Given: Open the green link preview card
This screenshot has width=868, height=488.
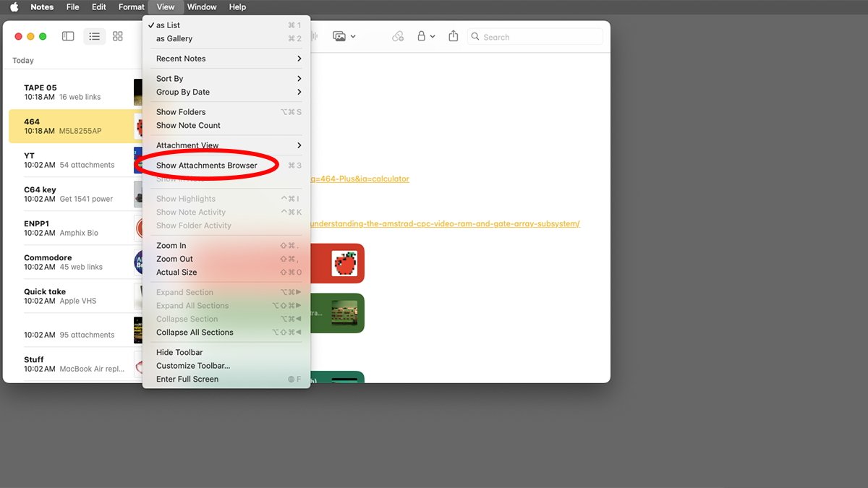Looking at the screenshot, I should pos(337,313).
